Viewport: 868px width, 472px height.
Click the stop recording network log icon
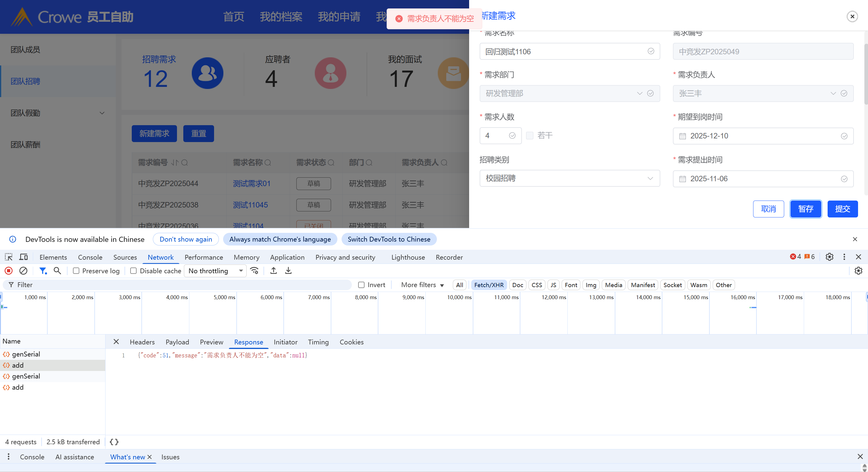click(9, 271)
